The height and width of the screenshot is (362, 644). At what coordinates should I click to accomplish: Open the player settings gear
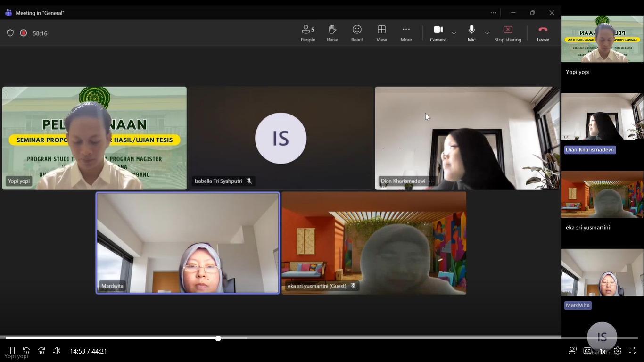[618, 351]
